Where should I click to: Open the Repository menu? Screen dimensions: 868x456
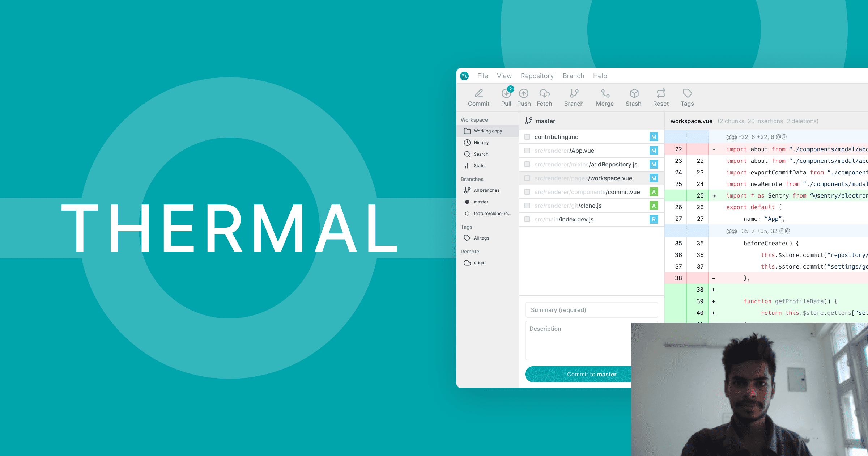pos(537,76)
